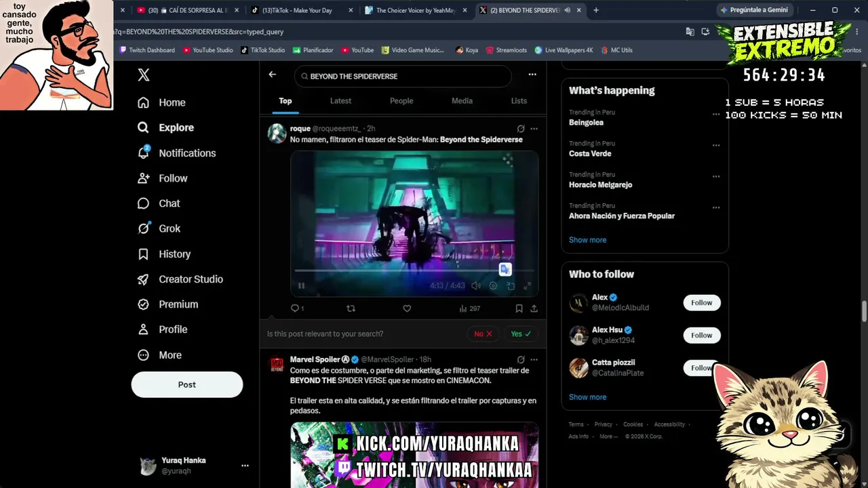Click the translate icon in the address bar

pyautogui.click(x=690, y=32)
